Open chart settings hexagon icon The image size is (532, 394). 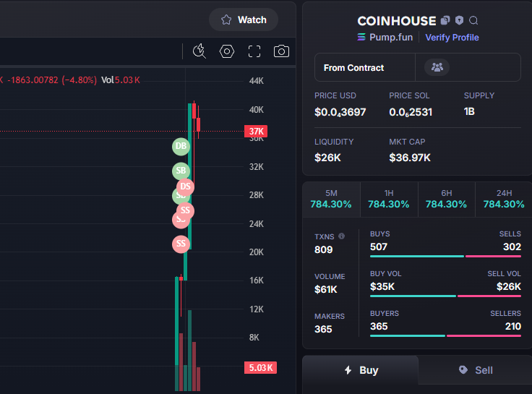pos(227,51)
